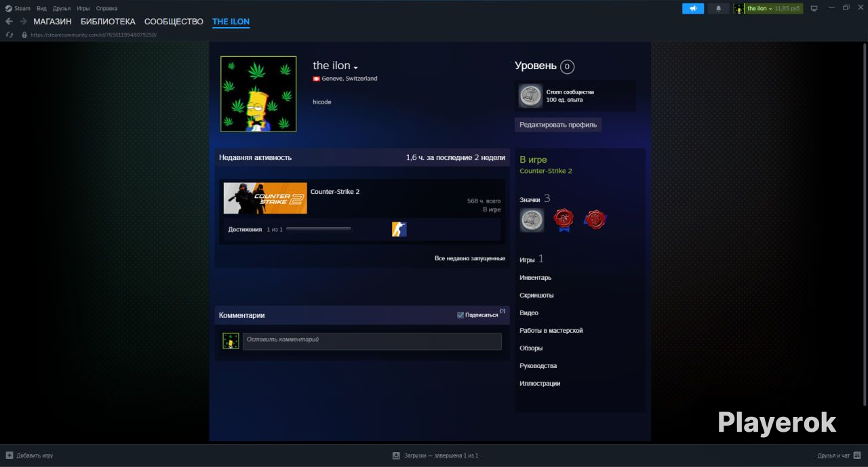Click the red ribbon badge
868x467 pixels.
pos(564,220)
